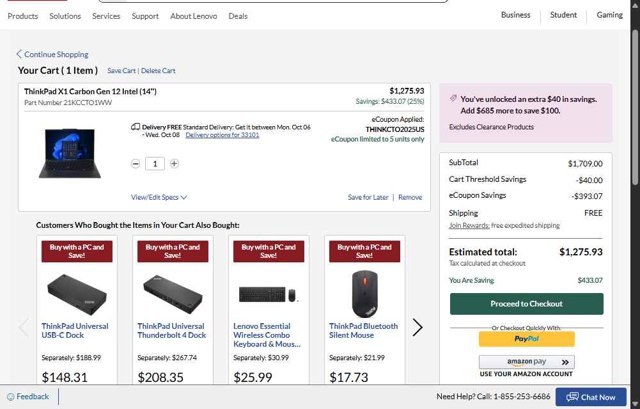
Task: Decrease quantity with the minus icon
Action: (136, 164)
